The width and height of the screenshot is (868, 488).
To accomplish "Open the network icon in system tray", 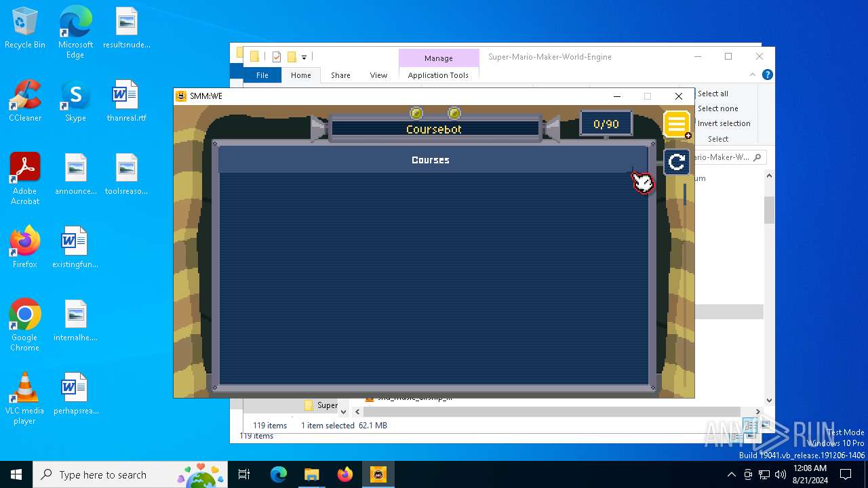I will pos(764,474).
